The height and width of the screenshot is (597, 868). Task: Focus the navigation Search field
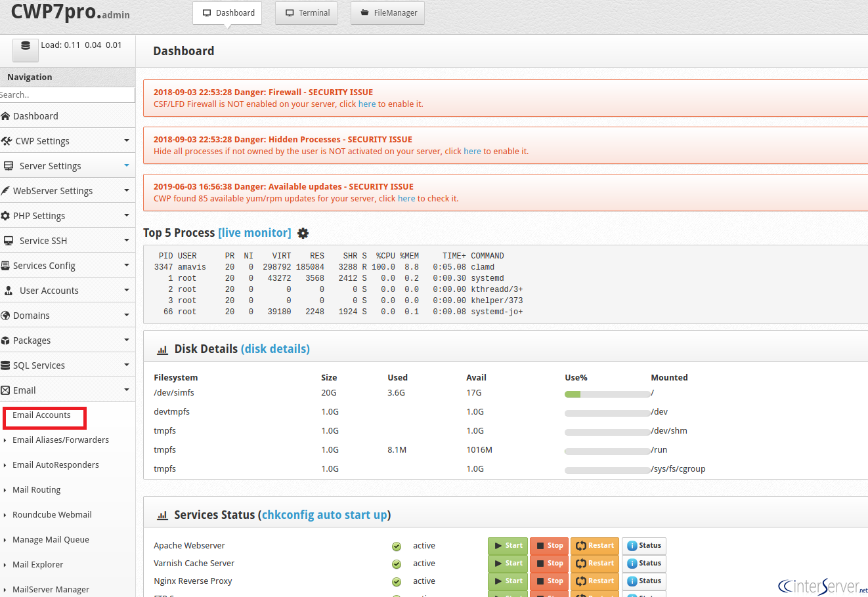click(67, 95)
